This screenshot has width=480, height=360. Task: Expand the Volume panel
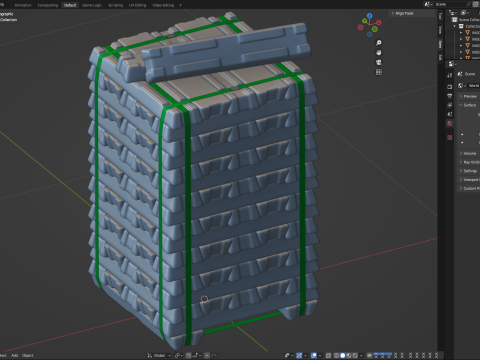pos(468,153)
